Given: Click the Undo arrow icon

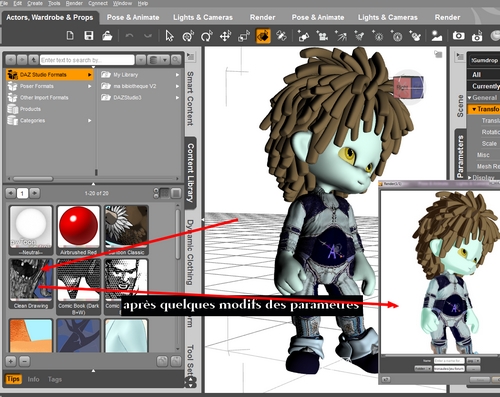Looking at the screenshot, I should point(129,35).
